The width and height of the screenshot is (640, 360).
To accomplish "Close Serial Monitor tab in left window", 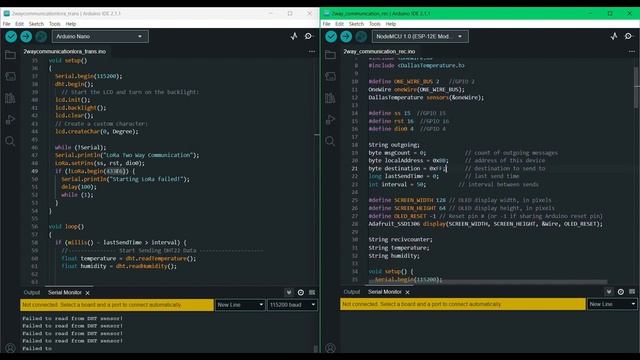I will click(x=87, y=293).
